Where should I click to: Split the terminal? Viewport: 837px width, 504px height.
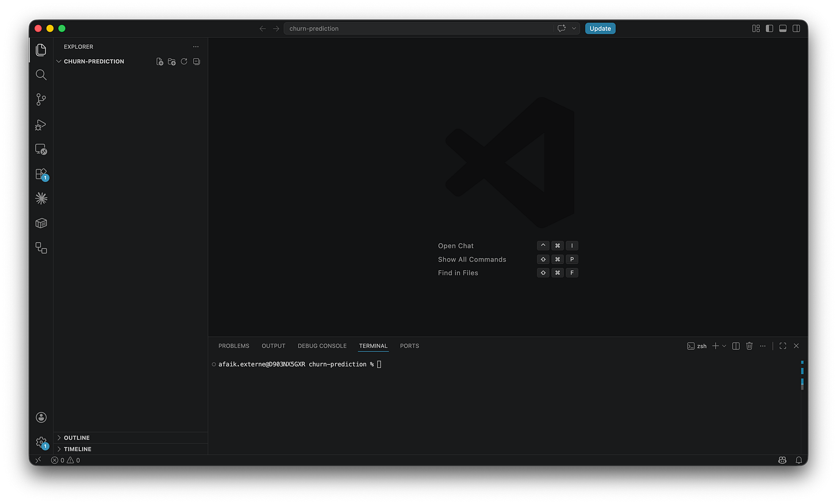tap(736, 345)
